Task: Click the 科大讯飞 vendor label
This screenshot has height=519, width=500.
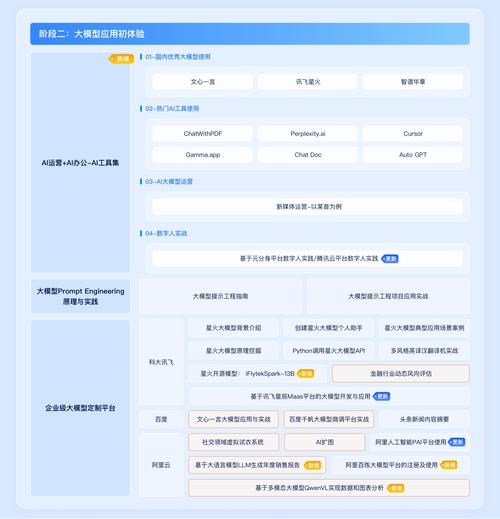Action: point(161,362)
